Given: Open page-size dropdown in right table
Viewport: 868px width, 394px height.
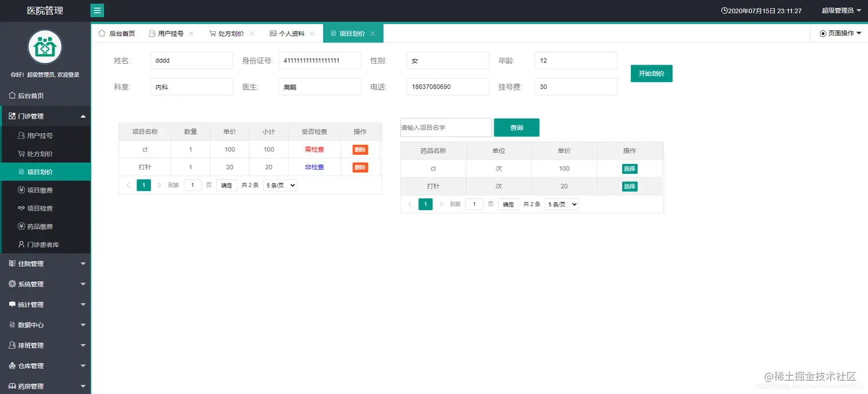Looking at the screenshot, I should click(562, 204).
